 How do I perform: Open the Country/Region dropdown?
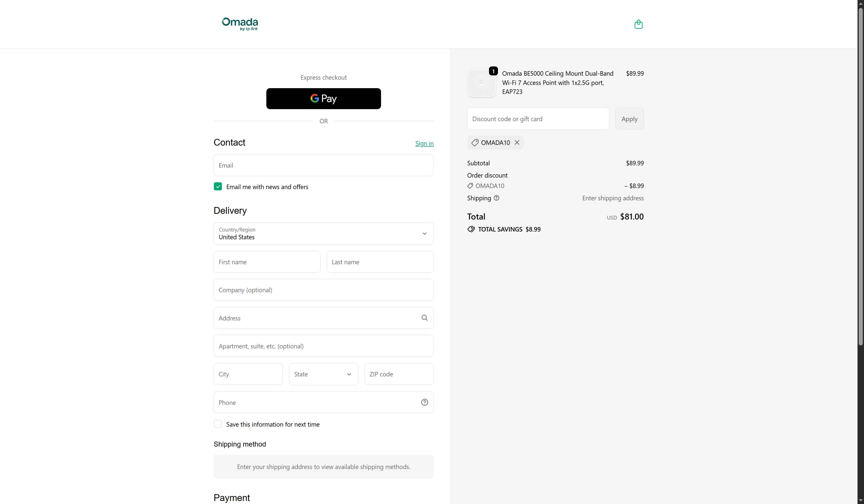click(x=425, y=234)
